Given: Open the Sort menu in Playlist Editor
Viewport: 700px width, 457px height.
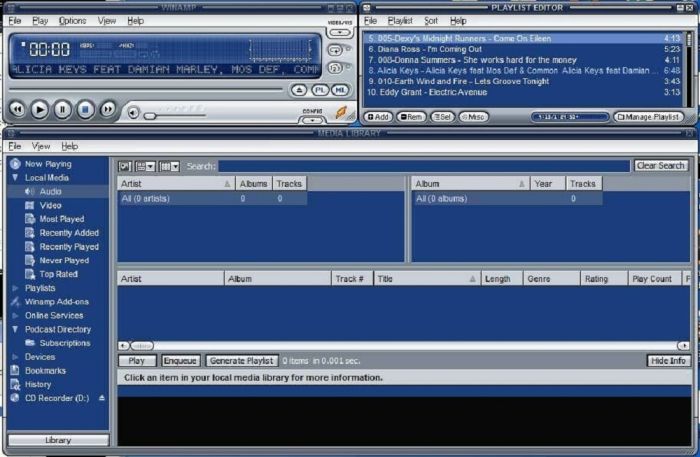Looking at the screenshot, I should [x=431, y=20].
